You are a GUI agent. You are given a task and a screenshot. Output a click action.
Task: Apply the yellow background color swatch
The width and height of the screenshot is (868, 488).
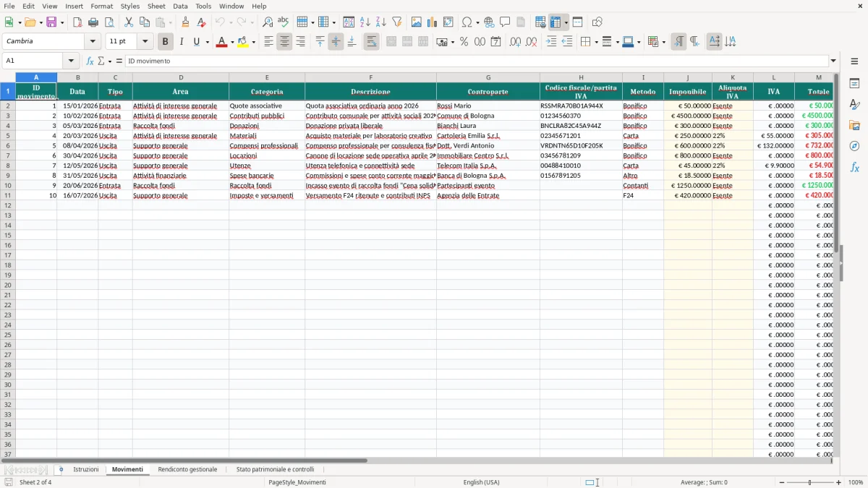(x=243, y=42)
